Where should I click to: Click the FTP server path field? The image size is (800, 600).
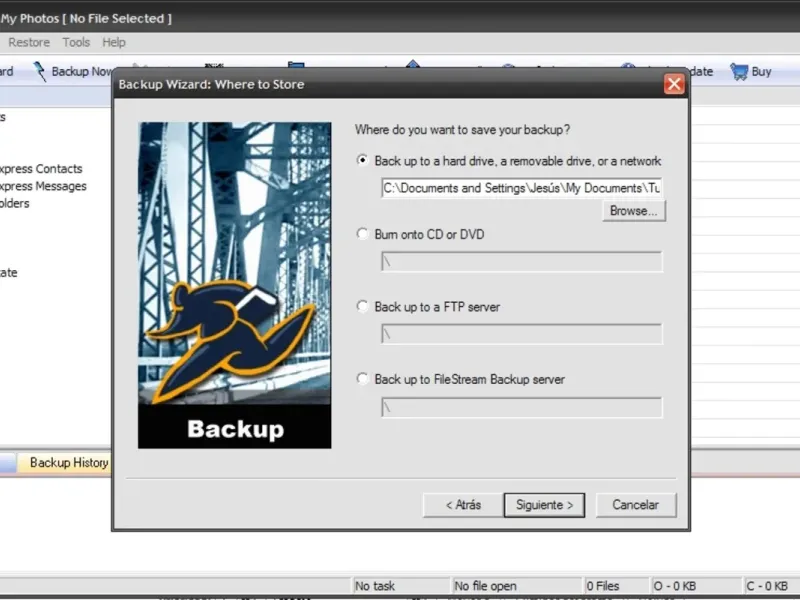pos(521,334)
